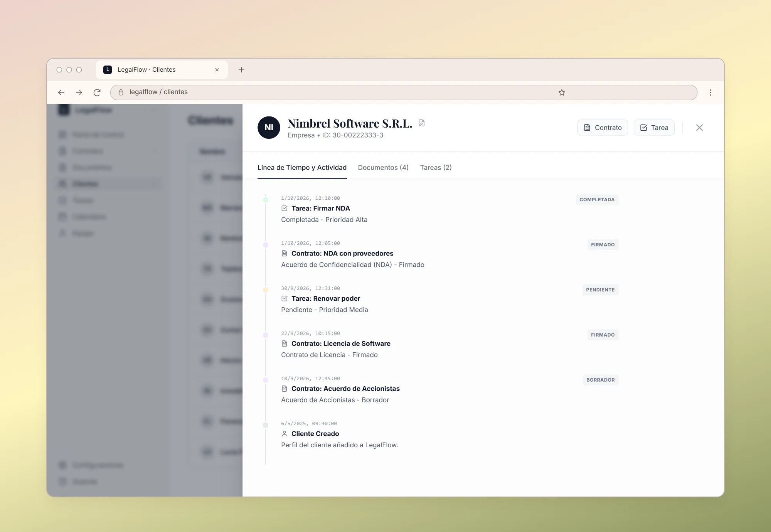This screenshot has height=532, width=771.
Task: Go back in browser history
Action: point(61,93)
